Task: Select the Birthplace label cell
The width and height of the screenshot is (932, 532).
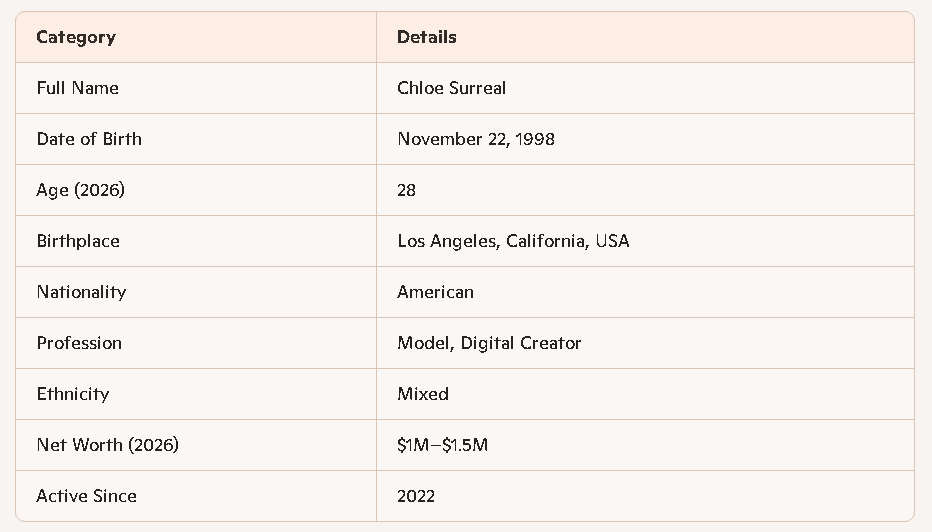Action: pos(78,241)
